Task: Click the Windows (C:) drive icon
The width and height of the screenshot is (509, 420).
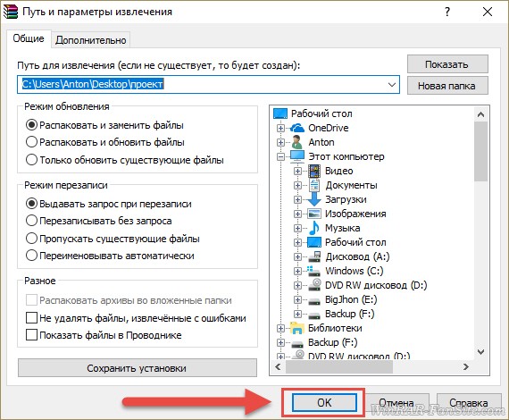Action: tap(314, 271)
